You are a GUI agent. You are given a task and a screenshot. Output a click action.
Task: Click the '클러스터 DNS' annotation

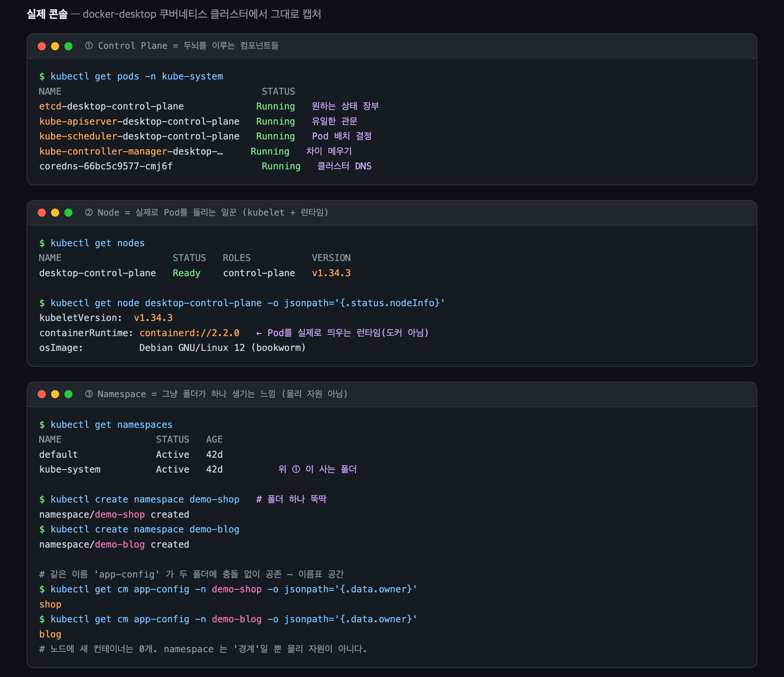(344, 166)
